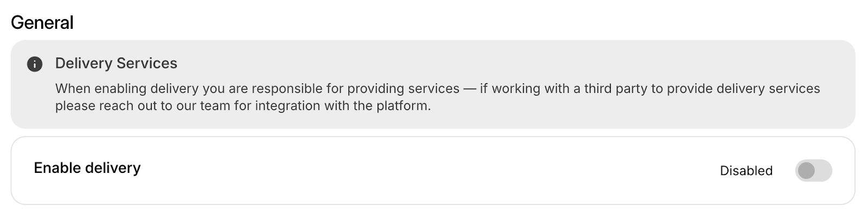Click the Disabled status label
Image resolution: width=868 pixels, height=224 pixels.
746,171
